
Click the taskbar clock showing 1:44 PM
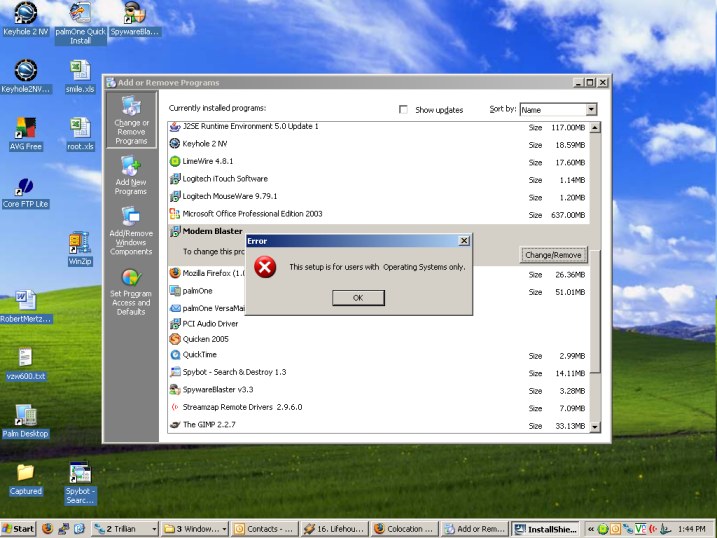[691, 529]
